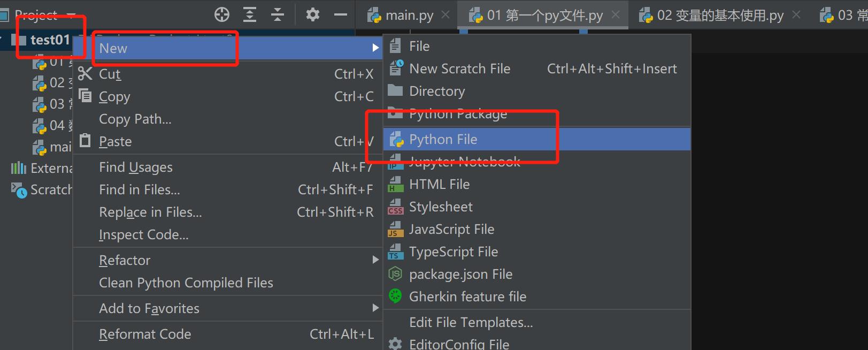Click the Directory folder icon in submenu
Image resolution: width=868 pixels, height=350 pixels.
(x=395, y=90)
